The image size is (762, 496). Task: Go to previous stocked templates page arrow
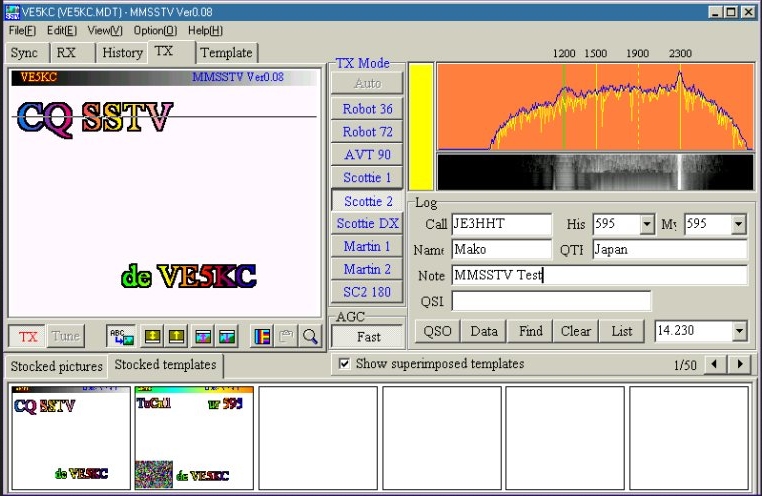tap(716, 365)
